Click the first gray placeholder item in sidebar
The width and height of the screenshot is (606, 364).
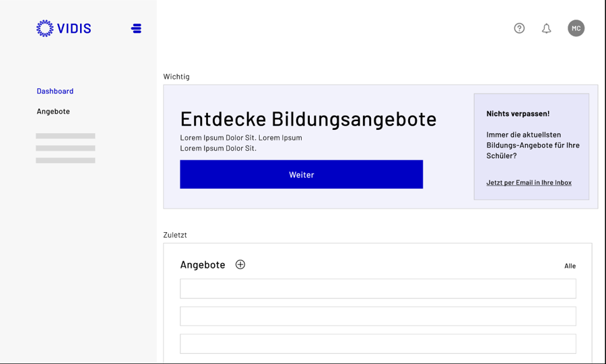point(65,136)
